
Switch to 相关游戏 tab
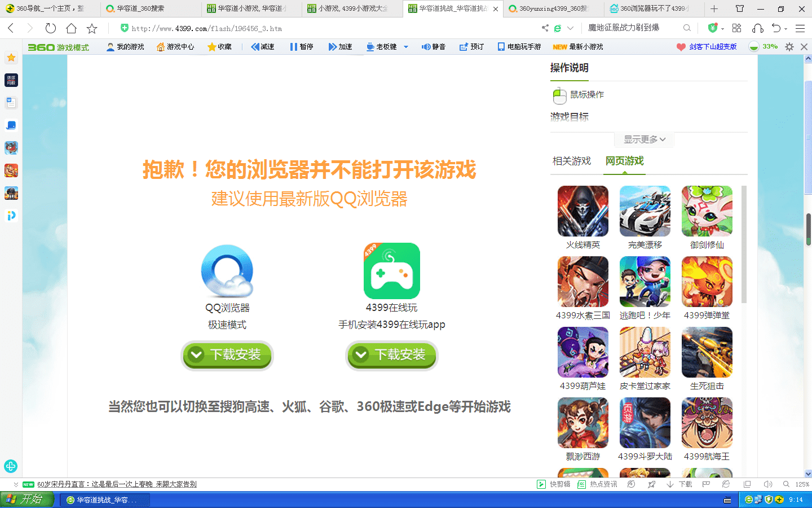pyautogui.click(x=572, y=161)
